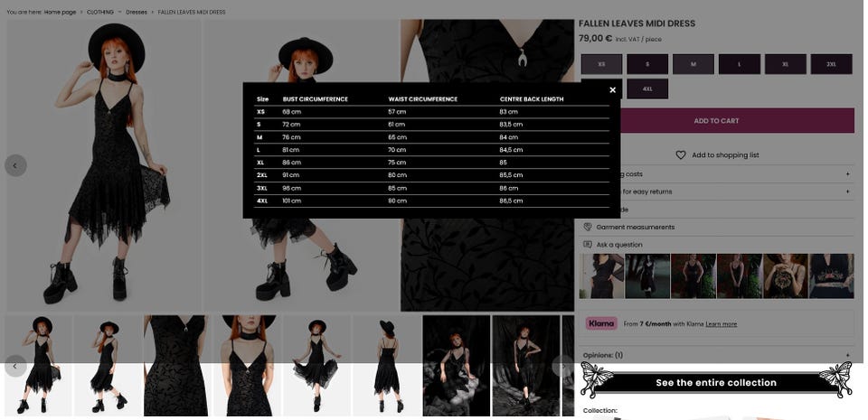Select size L
Image resolution: width=868 pixels, height=420 pixels.
click(x=740, y=64)
